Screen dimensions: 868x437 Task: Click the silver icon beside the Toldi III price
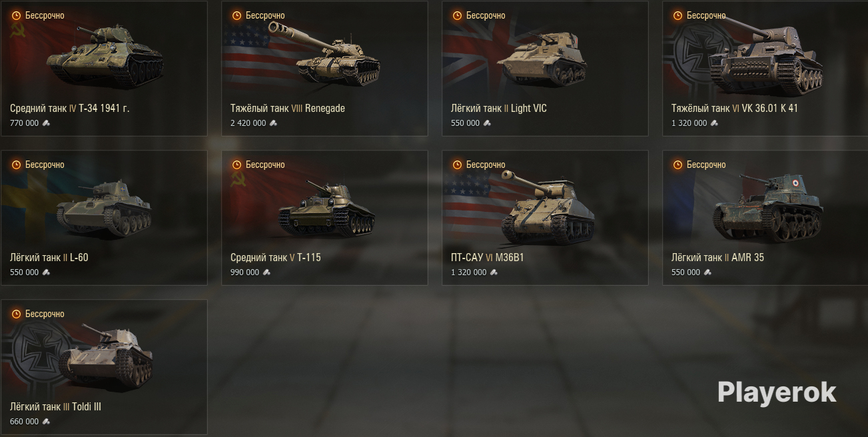46,422
